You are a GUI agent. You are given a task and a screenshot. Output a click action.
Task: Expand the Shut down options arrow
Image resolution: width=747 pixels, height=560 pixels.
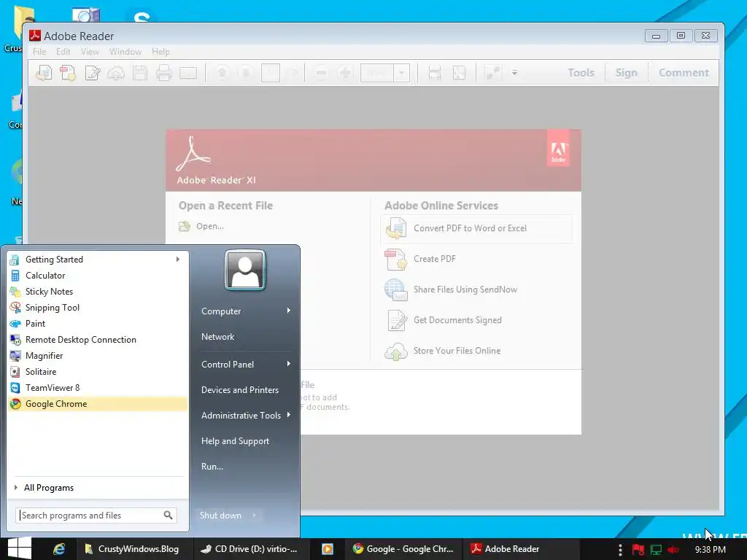tap(255, 516)
